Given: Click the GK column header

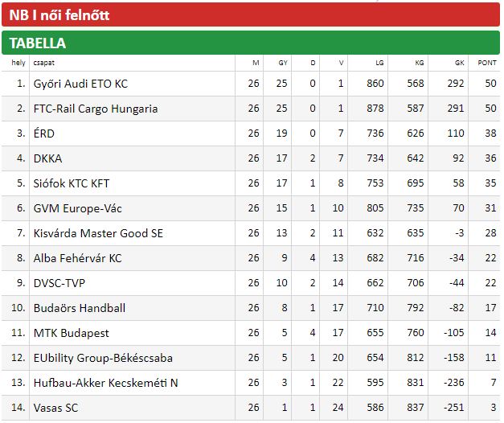Looking at the screenshot, I should pyautogui.click(x=459, y=63).
